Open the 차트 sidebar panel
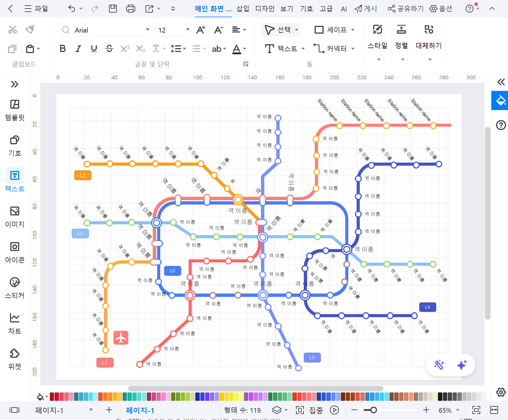Screen dimensions: 508x420 click(15, 324)
